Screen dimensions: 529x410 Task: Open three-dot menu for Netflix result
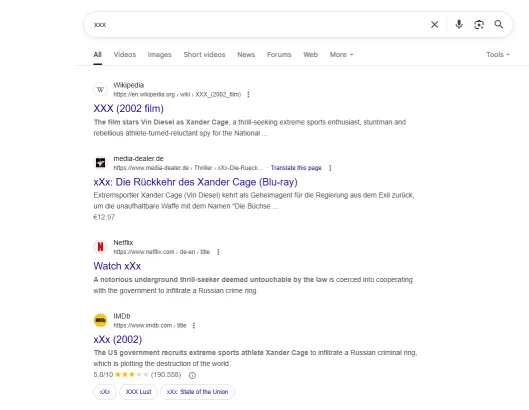pyautogui.click(x=218, y=252)
